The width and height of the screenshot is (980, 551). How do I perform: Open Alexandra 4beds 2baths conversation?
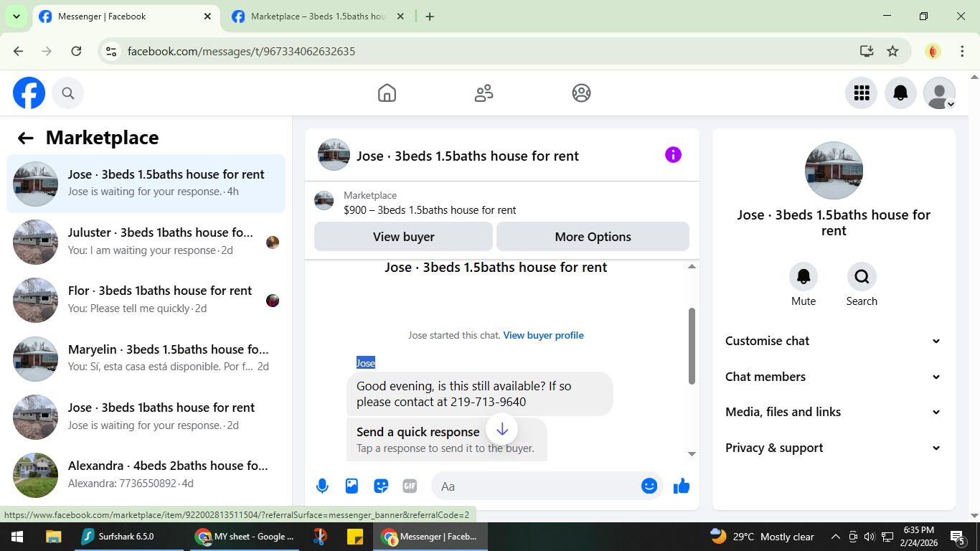pyautogui.click(x=146, y=475)
